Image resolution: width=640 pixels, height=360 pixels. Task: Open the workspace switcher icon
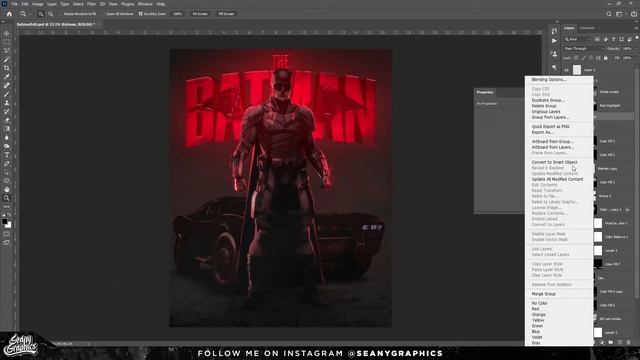coord(620,14)
